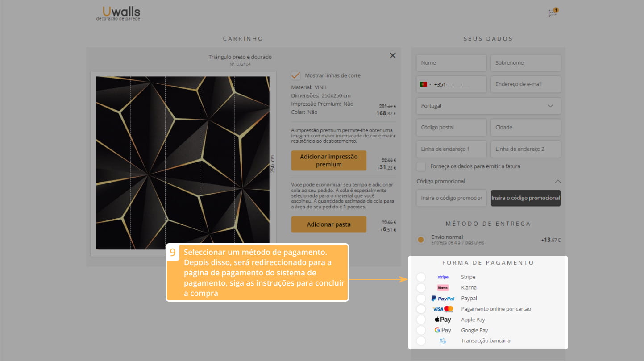
Task: Click the Endereço de e-mail field
Action: [525, 84]
